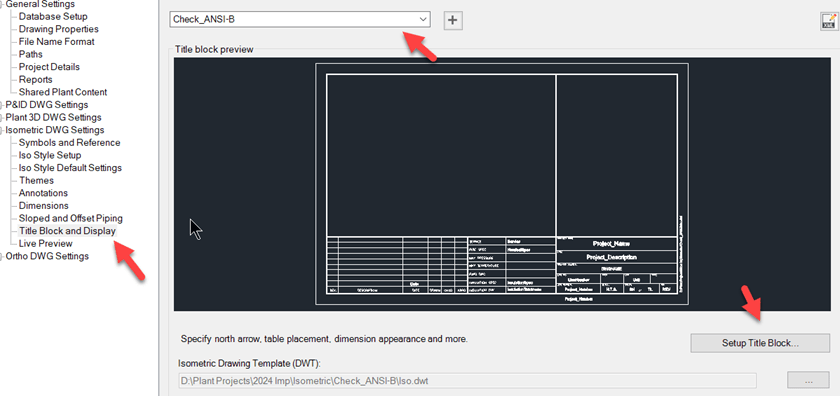Open the Paths settings

coord(31,54)
